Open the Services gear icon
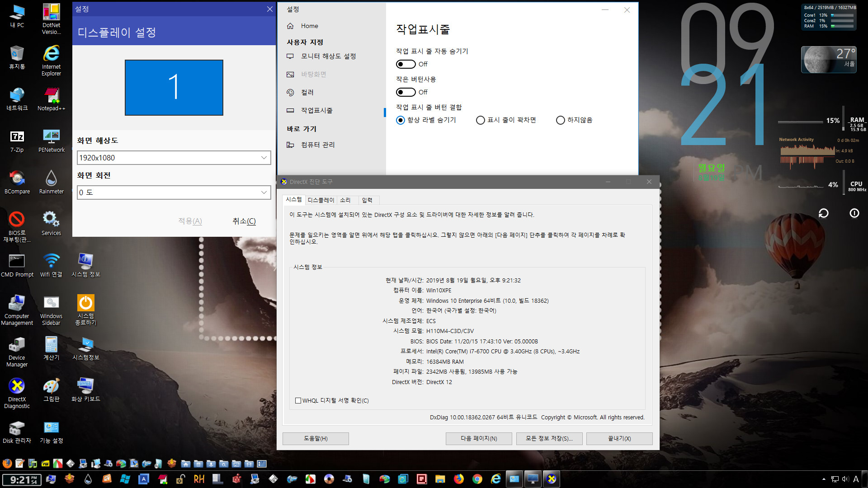Image resolution: width=868 pixels, height=488 pixels. (x=51, y=224)
